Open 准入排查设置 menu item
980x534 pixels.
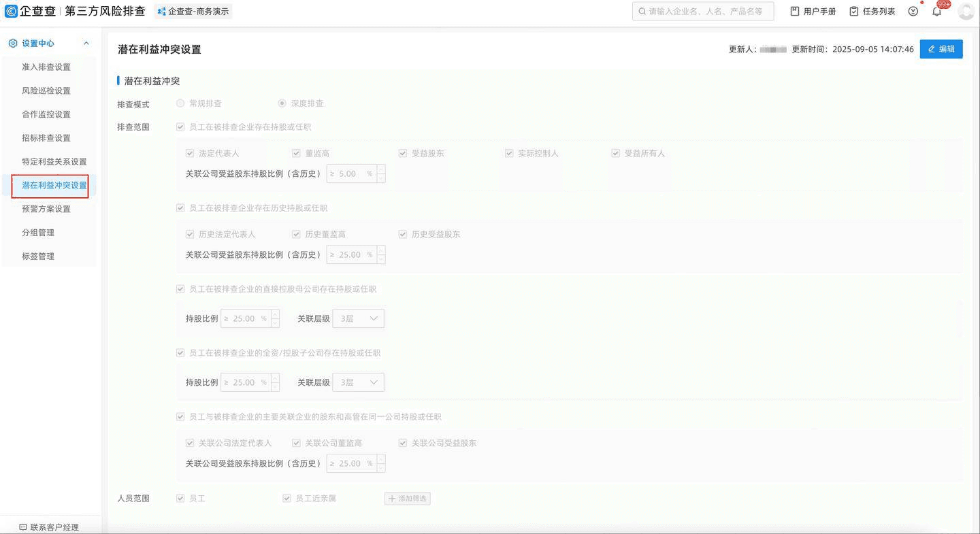[x=46, y=67]
